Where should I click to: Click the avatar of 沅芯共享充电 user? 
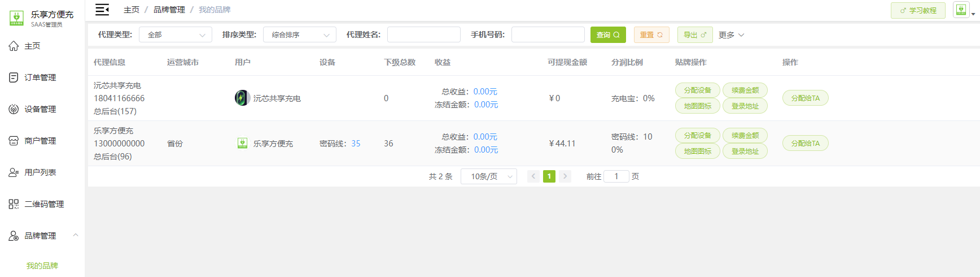pos(242,98)
